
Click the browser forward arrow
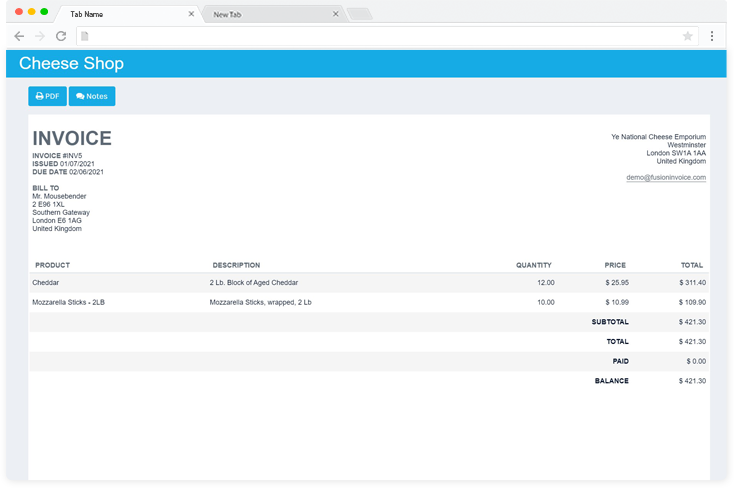pyautogui.click(x=40, y=36)
